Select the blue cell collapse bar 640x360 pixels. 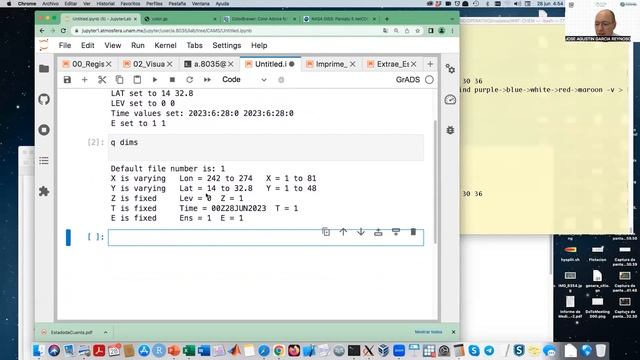(x=68, y=238)
